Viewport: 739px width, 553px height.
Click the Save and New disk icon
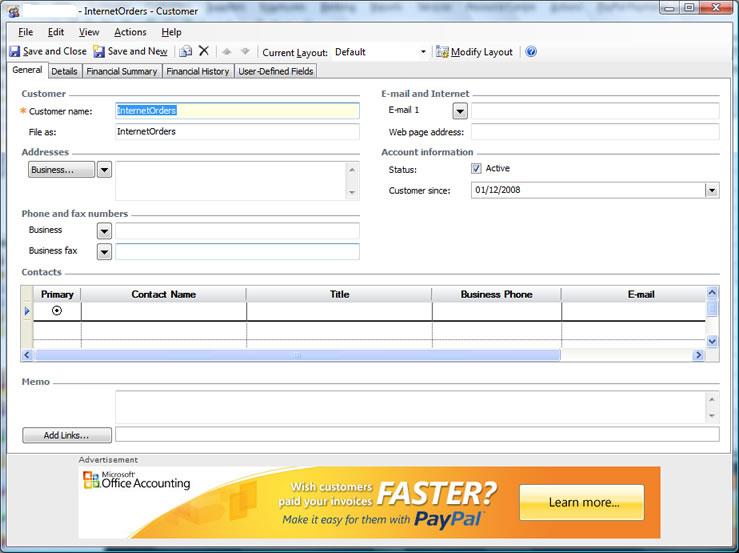coord(99,51)
